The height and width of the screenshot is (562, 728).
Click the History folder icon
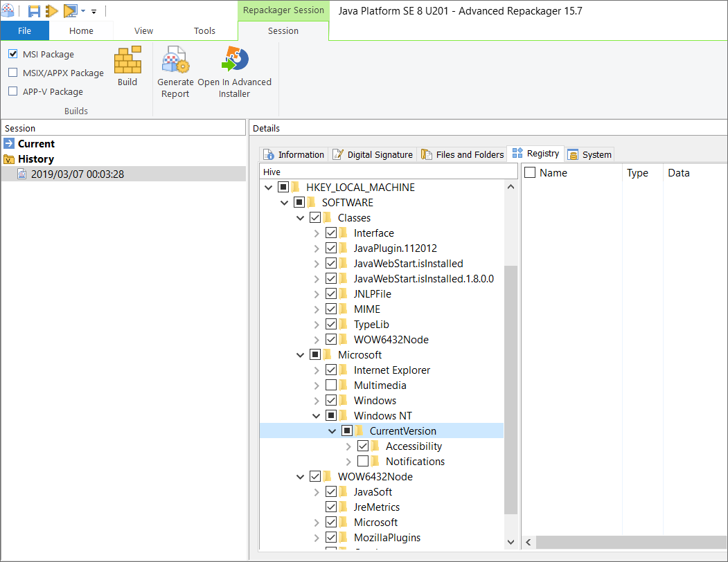[9, 159]
